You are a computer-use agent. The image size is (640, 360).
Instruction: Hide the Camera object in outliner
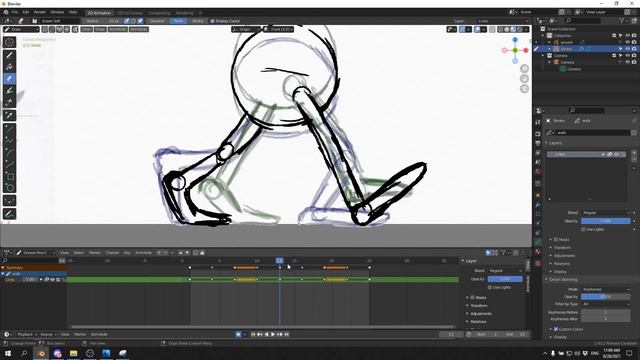pyautogui.click(x=627, y=62)
